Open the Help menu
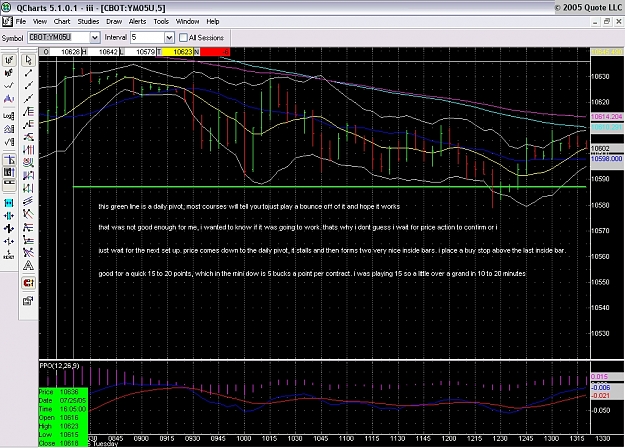 (x=212, y=22)
